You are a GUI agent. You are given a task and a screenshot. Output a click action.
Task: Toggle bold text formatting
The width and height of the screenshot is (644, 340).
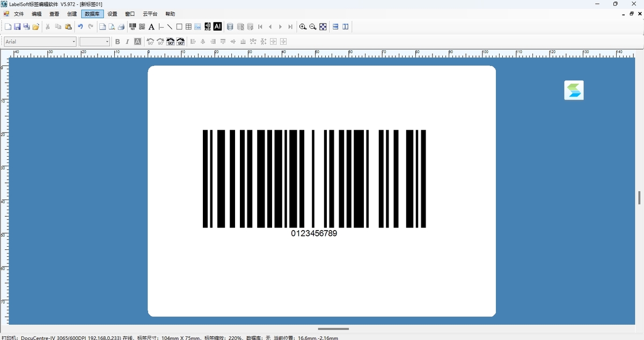118,42
